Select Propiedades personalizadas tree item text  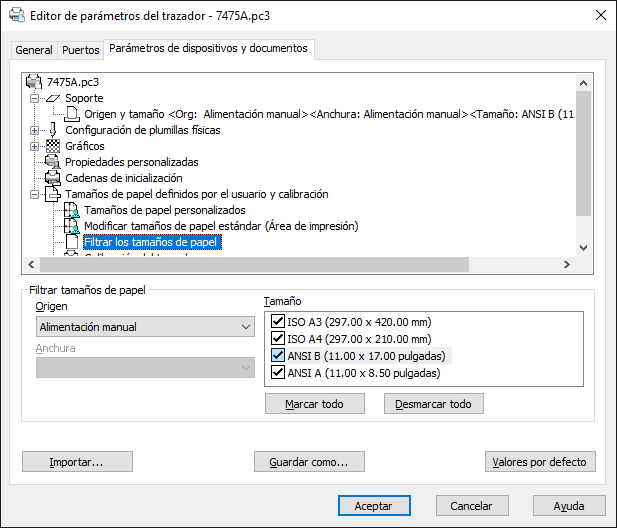(132, 162)
